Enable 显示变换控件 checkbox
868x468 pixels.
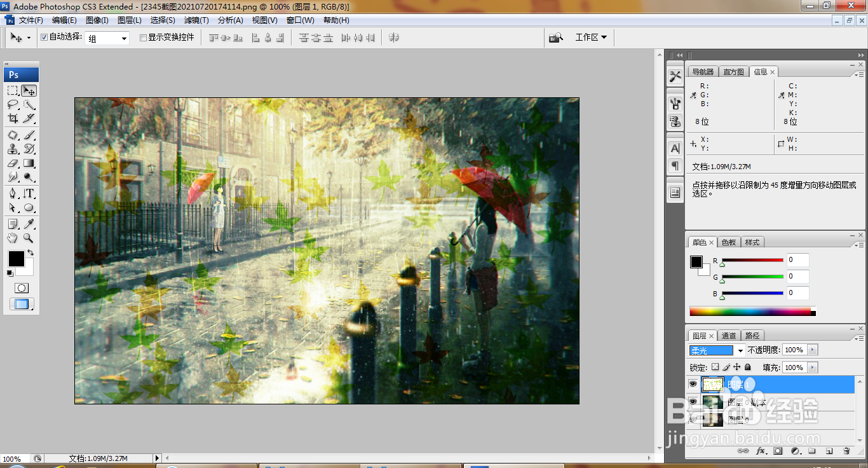coord(143,38)
